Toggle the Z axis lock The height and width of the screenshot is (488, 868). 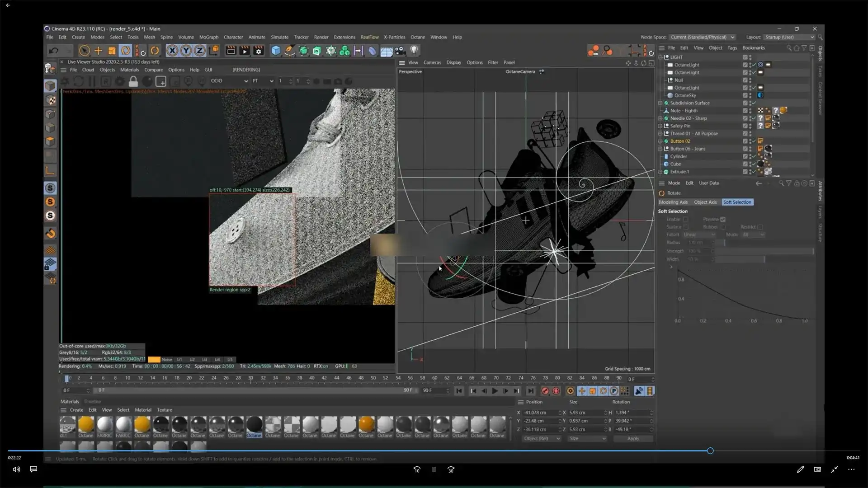tap(199, 51)
